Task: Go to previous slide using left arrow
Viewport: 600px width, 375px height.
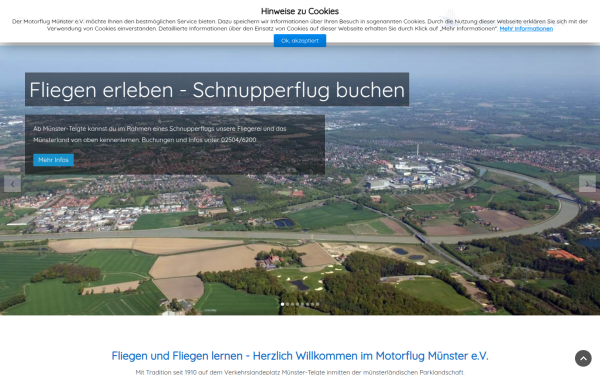Action: coord(12,184)
